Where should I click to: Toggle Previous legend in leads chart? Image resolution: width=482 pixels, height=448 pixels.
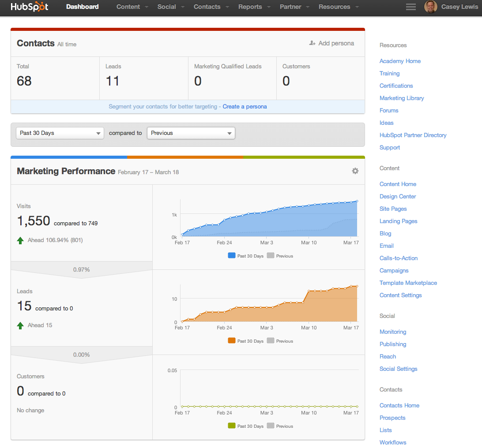(x=280, y=341)
